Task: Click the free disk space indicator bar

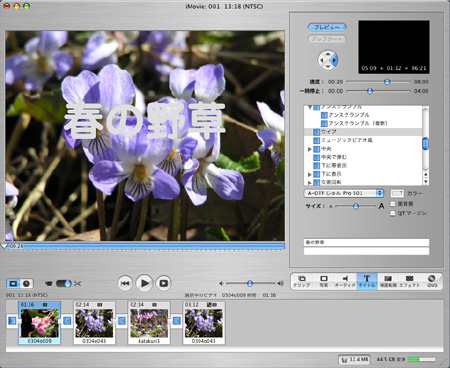Action: point(421,359)
